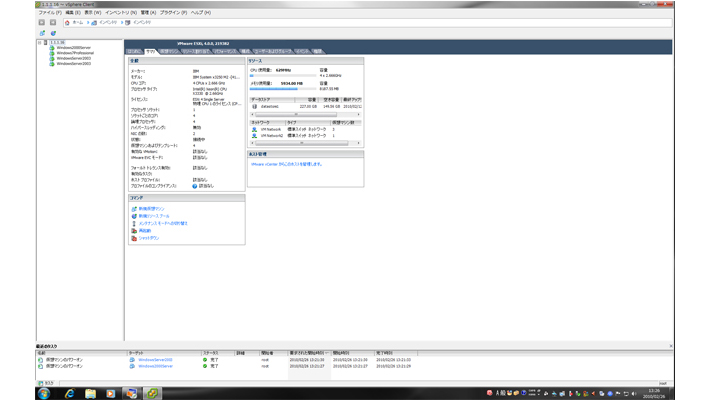Screen dimensions: 710x400
Task: Open the 管理 (A) menu
Action: pos(148,13)
